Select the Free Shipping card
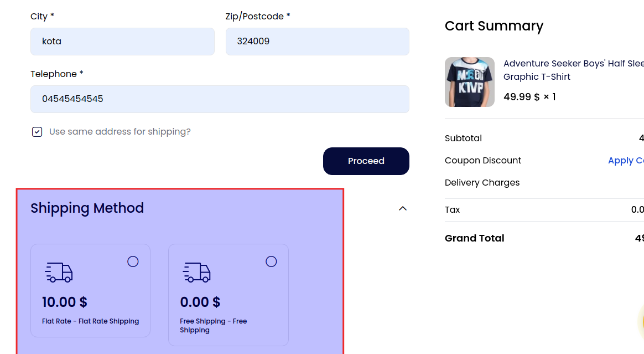 coord(228,295)
